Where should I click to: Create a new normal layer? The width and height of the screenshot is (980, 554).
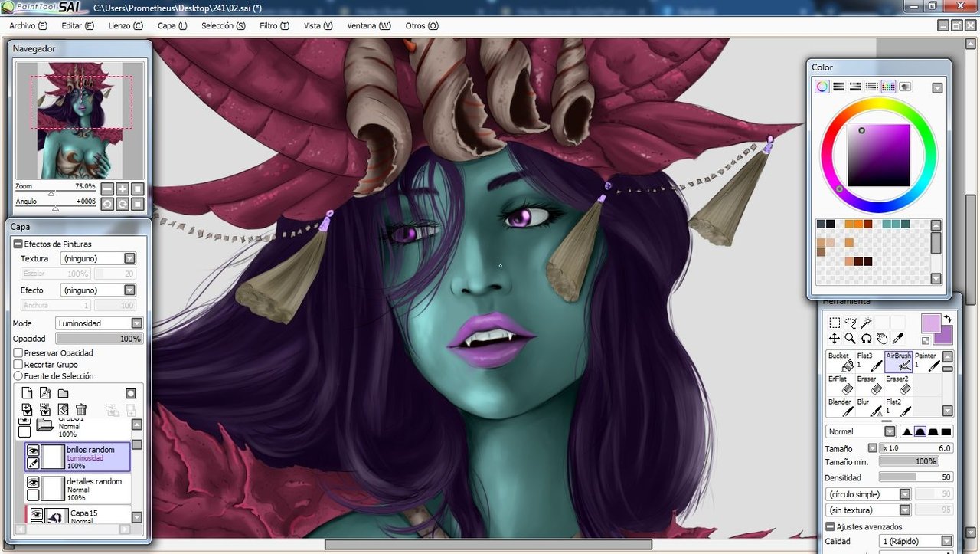point(27,393)
